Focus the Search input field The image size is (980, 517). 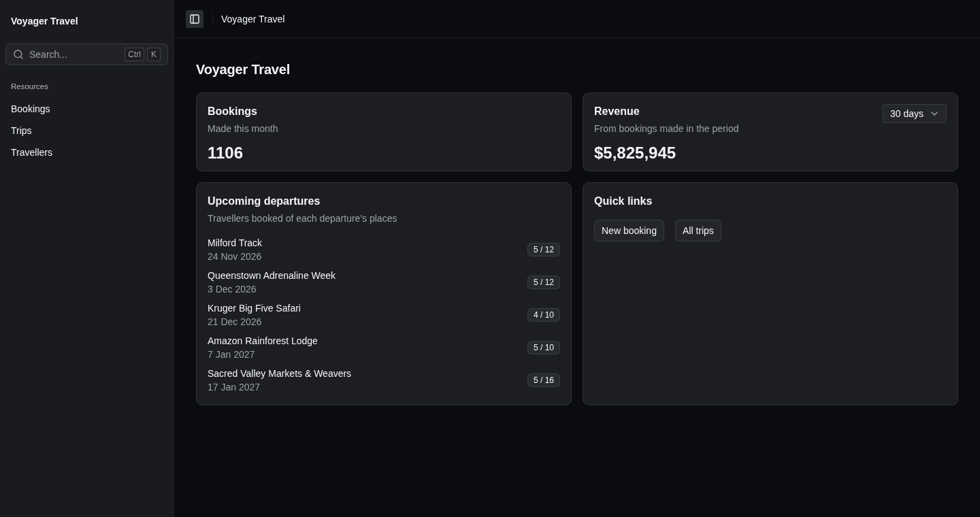click(x=86, y=54)
